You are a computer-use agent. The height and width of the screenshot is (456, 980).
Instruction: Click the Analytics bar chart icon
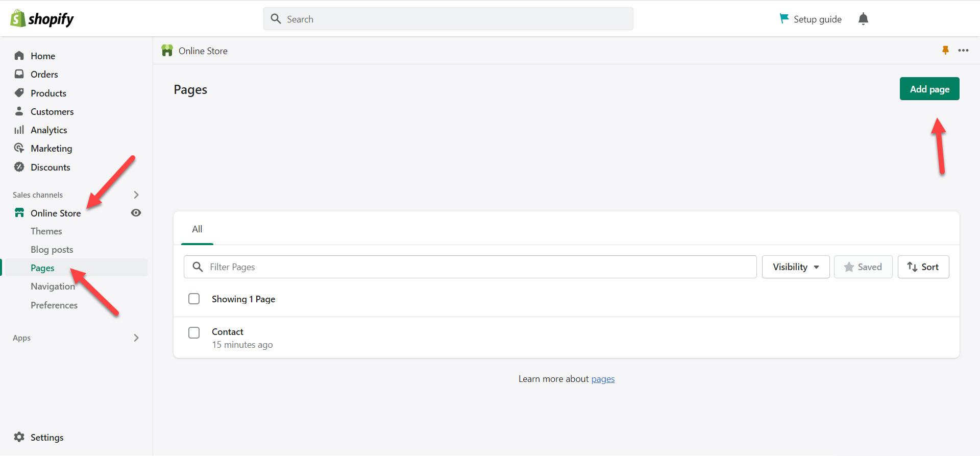19,130
